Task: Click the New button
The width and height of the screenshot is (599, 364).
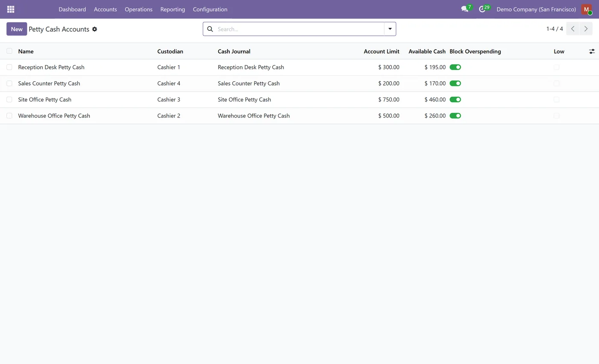Action: [17, 29]
